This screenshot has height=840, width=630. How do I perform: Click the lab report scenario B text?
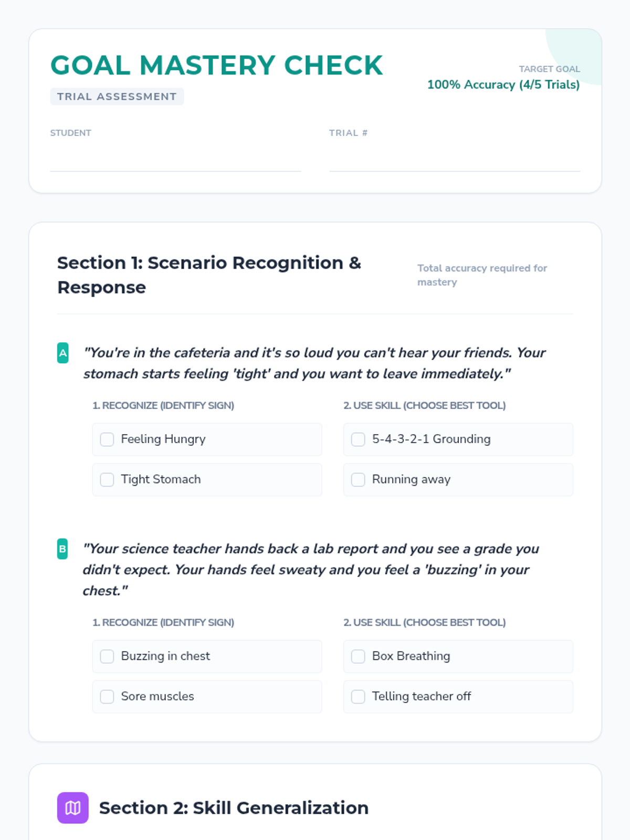(x=311, y=570)
